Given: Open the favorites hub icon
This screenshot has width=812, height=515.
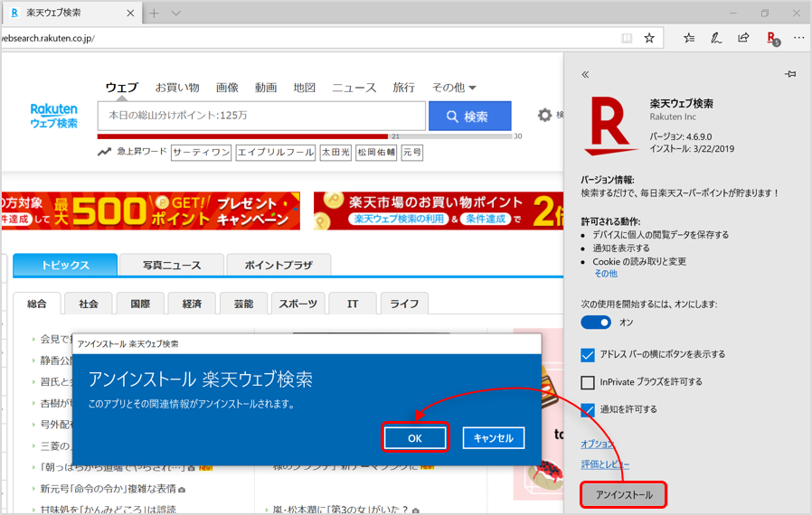Looking at the screenshot, I should click(689, 38).
